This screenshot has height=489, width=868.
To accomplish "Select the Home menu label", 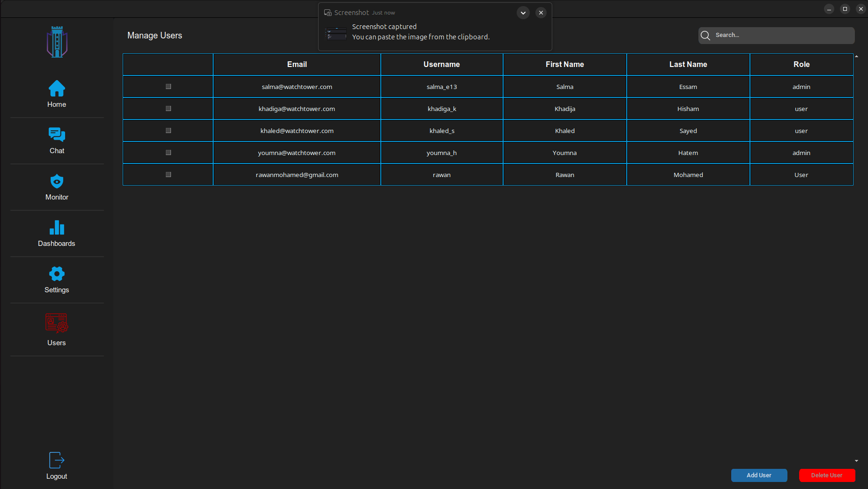I will coord(57,104).
